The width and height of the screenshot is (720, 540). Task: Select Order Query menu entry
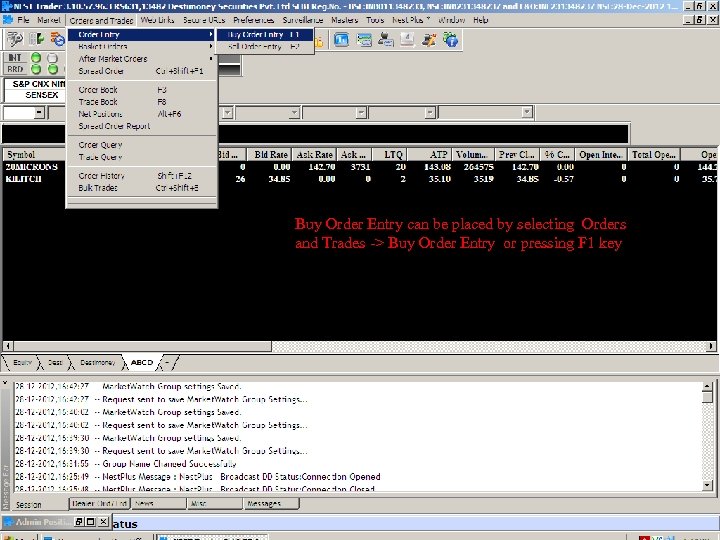coord(141,145)
